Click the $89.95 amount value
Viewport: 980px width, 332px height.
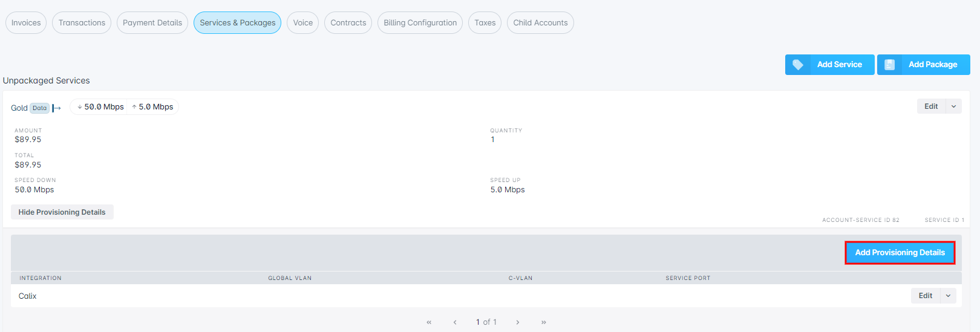pos(28,140)
